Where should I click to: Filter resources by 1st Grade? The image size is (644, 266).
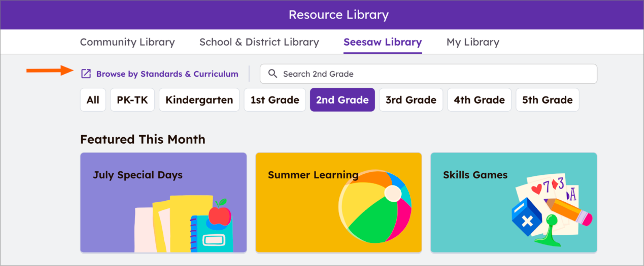(x=275, y=100)
